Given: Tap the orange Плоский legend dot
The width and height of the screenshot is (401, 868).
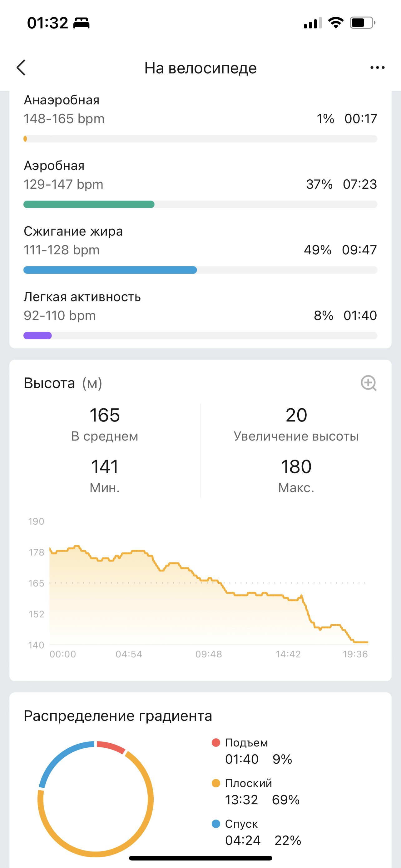Looking at the screenshot, I should tap(216, 783).
